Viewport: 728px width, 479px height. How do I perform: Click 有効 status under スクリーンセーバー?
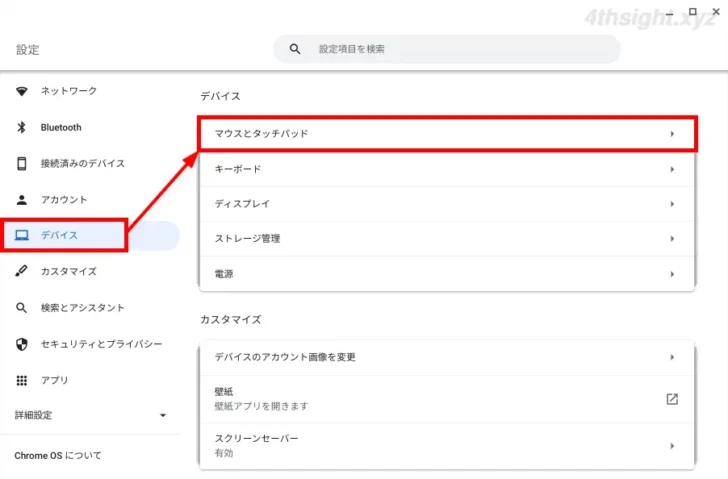(x=224, y=453)
